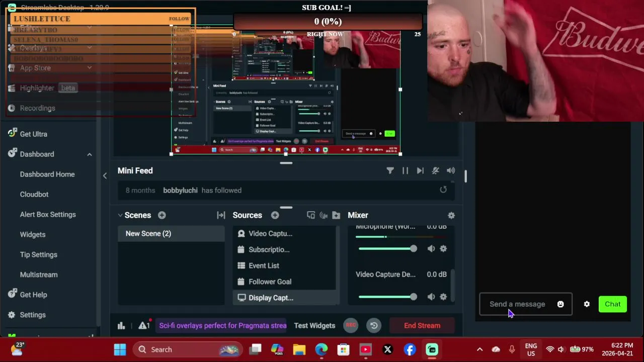Viewport: 644px width, 362px height.
Task: Open Microphone channel settings gear
Action: pos(443,248)
